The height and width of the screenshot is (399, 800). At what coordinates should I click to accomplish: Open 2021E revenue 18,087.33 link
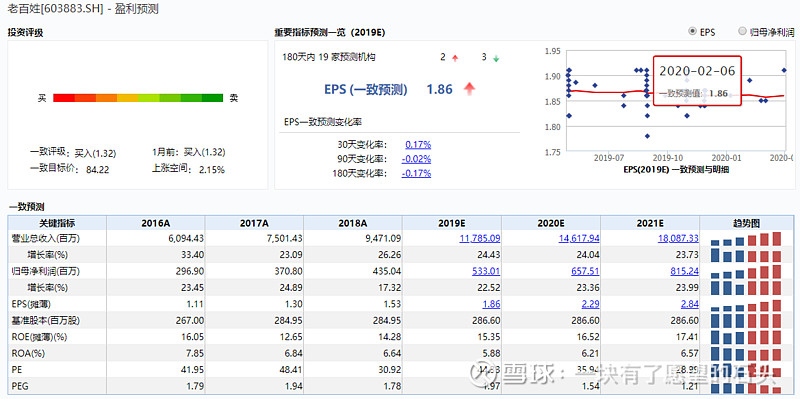click(678, 238)
